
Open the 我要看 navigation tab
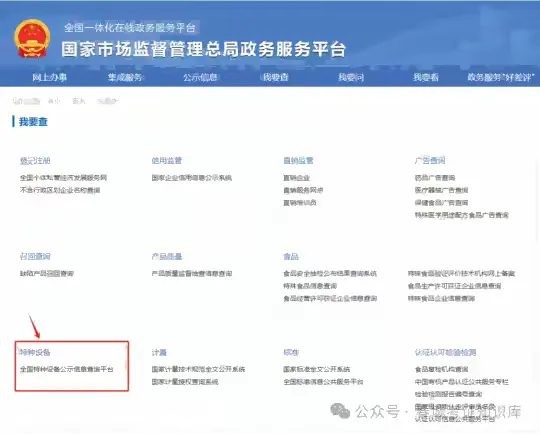pos(426,77)
